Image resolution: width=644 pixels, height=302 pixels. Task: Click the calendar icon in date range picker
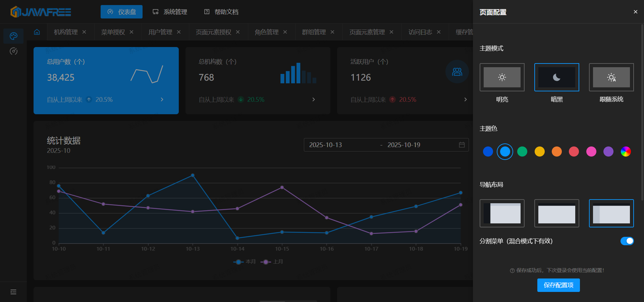click(462, 145)
